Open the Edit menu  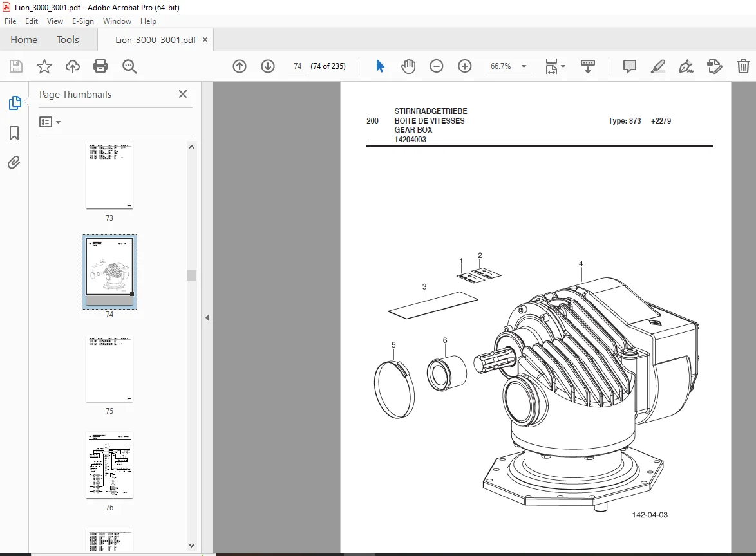[32, 21]
